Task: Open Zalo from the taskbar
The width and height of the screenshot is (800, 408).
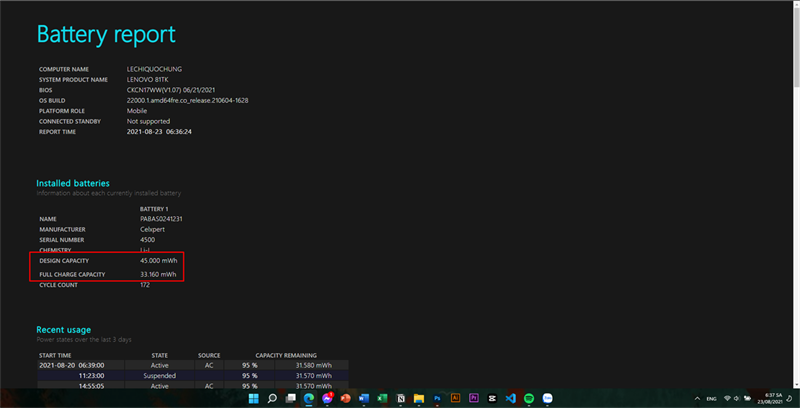Action: click(x=547, y=398)
